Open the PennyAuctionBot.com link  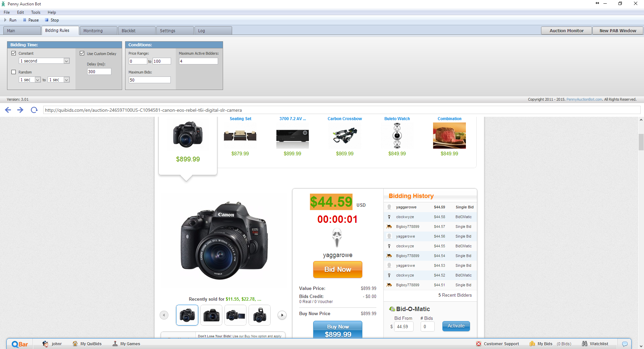584,99
